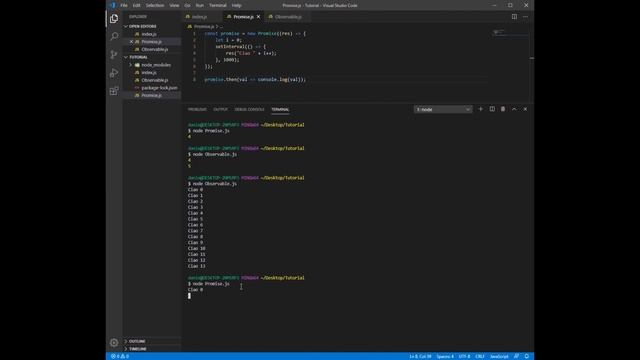Open notifications bell in status bar

click(x=527, y=356)
